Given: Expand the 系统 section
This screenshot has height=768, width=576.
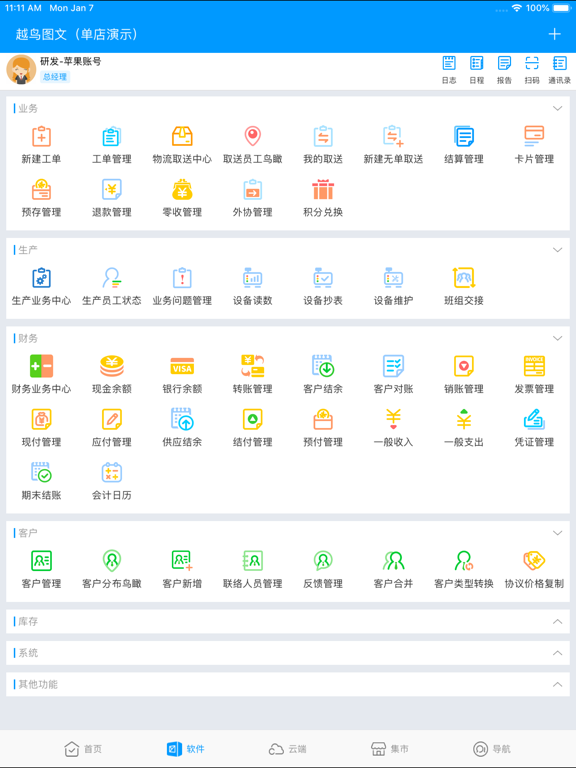Looking at the screenshot, I should (x=557, y=653).
